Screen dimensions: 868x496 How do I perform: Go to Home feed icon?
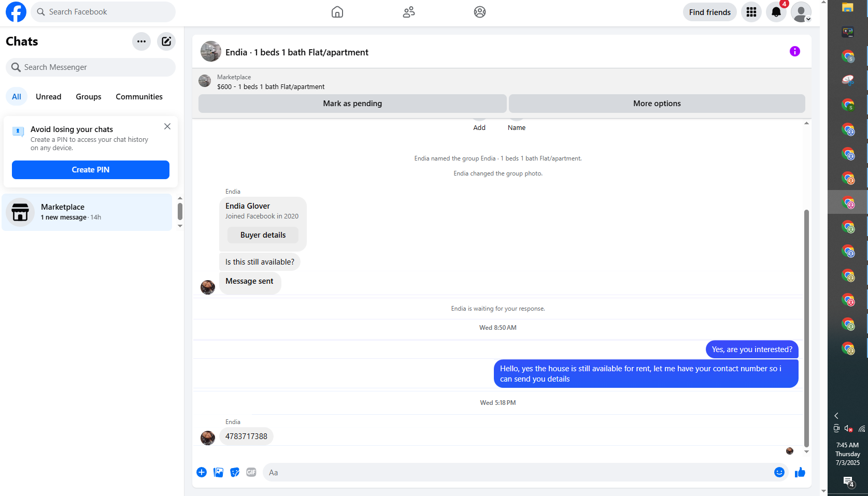pos(337,12)
